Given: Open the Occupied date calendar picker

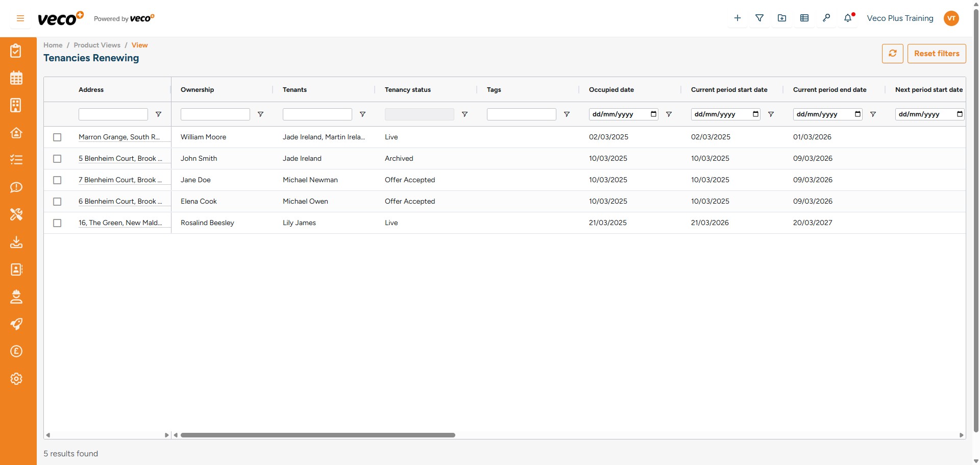Looking at the screenshot, I should pos(654,114).
